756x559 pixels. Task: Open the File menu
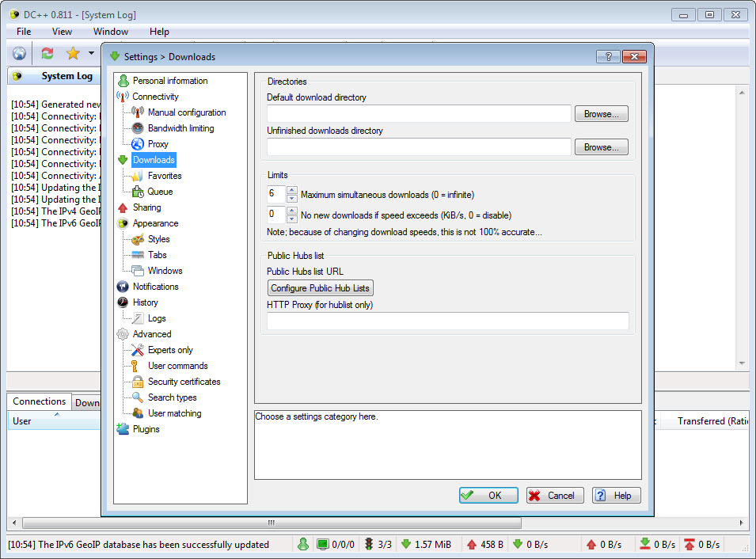(24, 32)
